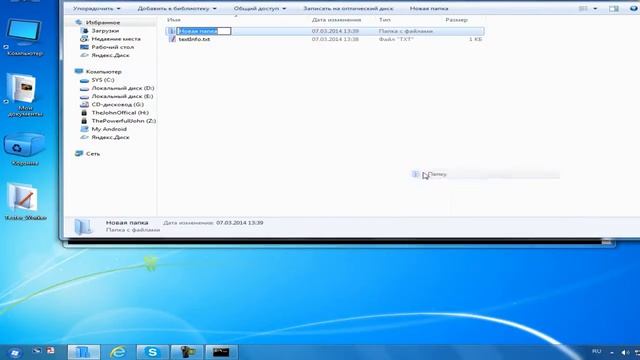Click the My Android device icon
640x360 pixels.
coord(84,129)
